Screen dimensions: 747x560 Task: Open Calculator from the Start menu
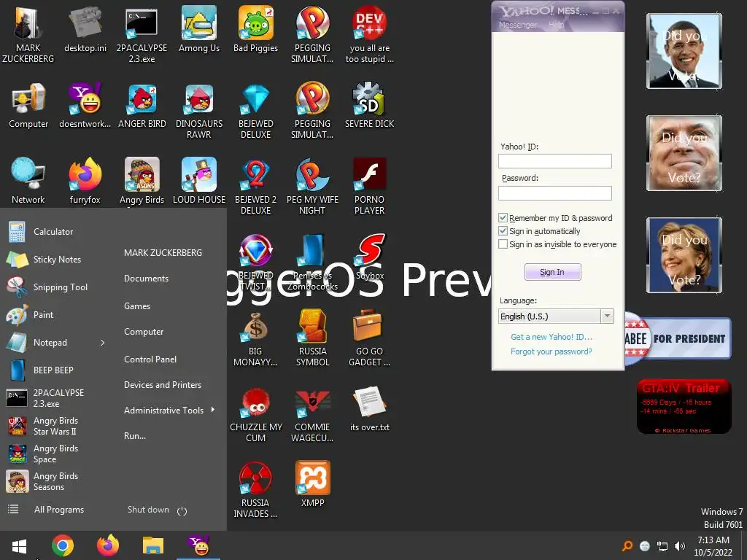click(x=54, y=232)
